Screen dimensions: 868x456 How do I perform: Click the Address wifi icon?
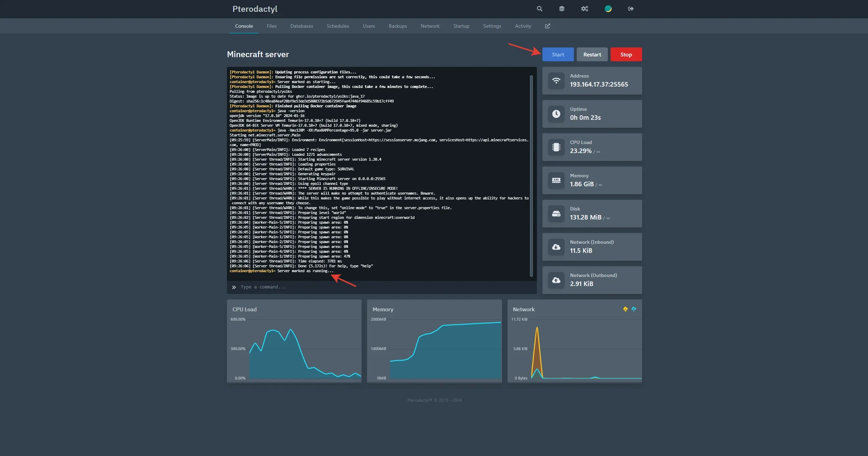(x=556, y=81)
